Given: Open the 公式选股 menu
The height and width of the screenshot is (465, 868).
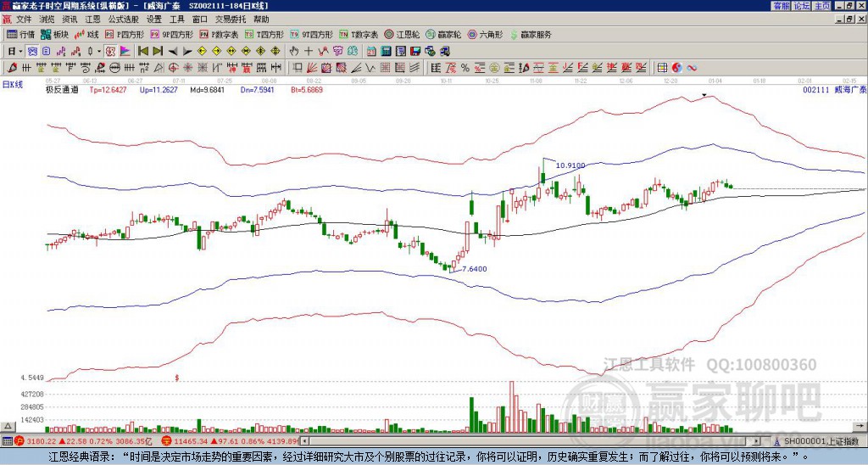Looking at the screenshot, I should point(123,19).
